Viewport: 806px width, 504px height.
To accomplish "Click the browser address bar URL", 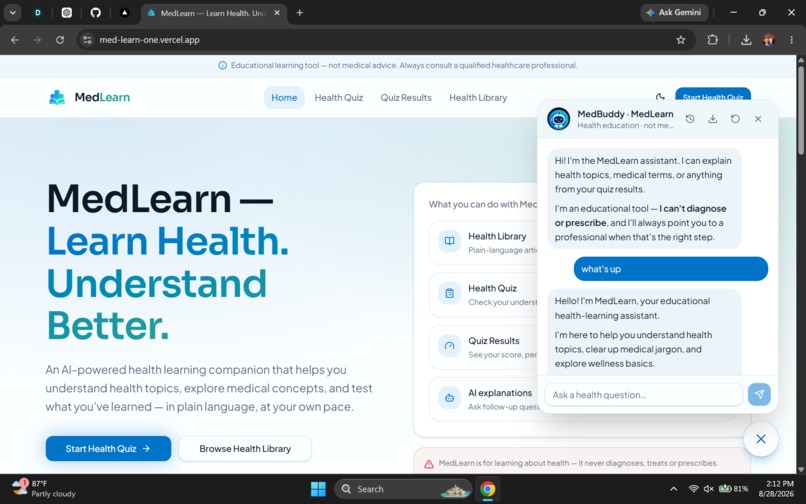I will click(149, 40).
